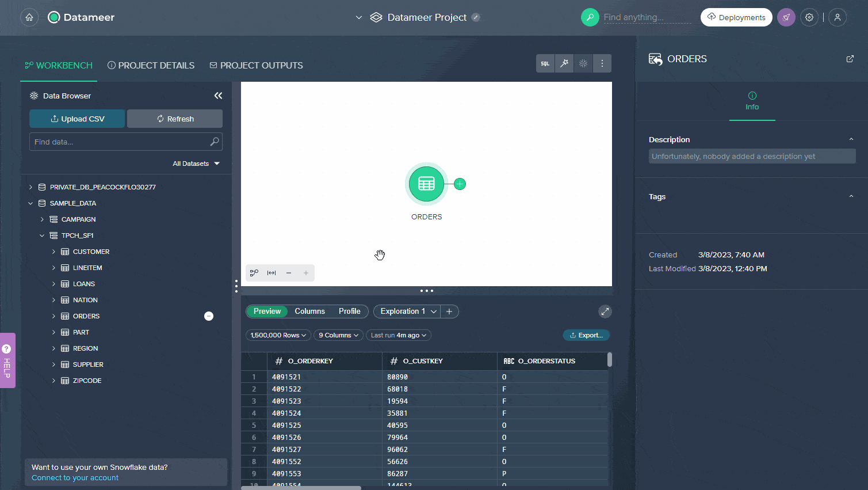This screenshot has width=868, height=490.
Task: Add a step with the green plus
Action: point(460,184)
